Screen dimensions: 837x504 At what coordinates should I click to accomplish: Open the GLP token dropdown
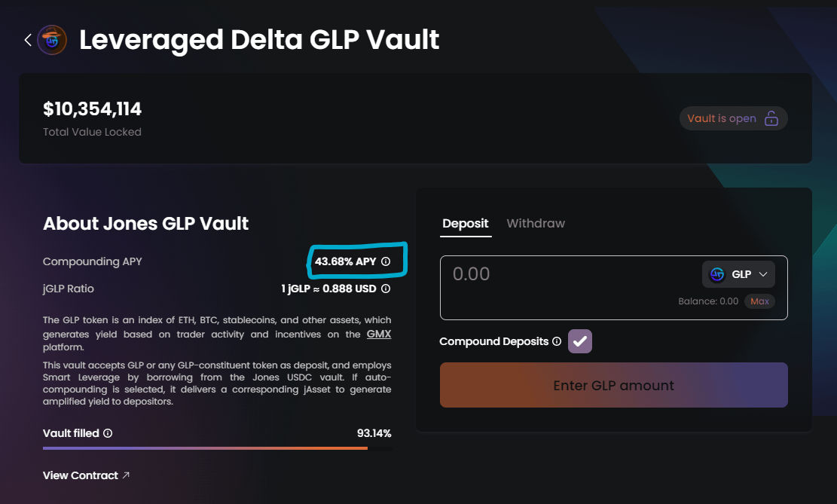point(738,274)
